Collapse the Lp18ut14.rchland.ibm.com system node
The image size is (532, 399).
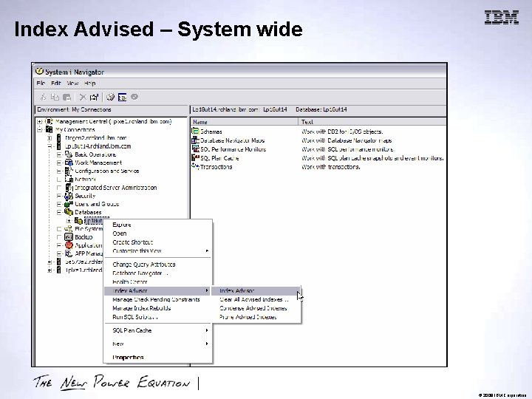tap(50, 146)
